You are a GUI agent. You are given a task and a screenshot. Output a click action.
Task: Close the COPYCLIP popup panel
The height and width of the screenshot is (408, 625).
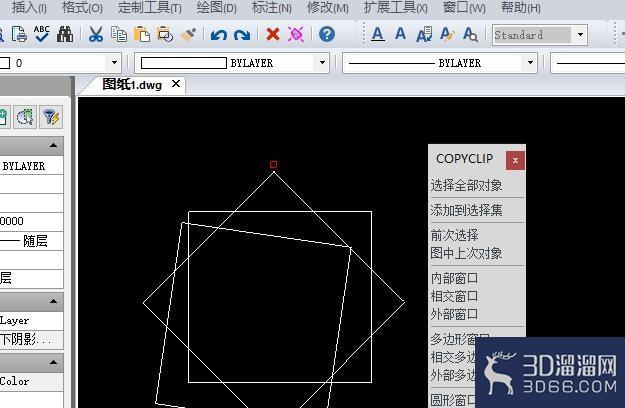515,160
